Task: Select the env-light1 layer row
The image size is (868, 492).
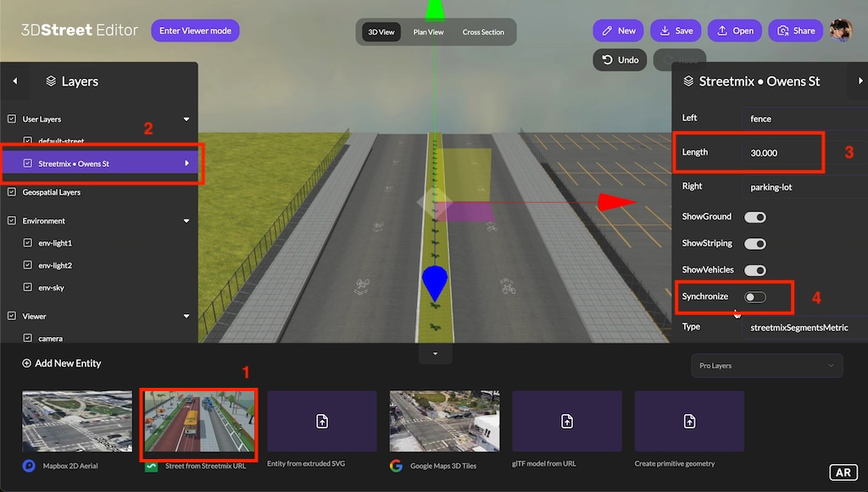Action: click(x=99, y=243)
